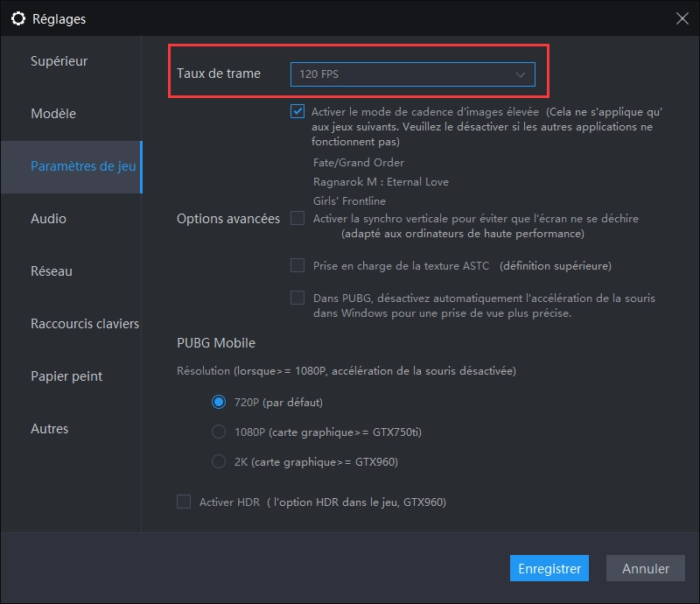Screen dimensions: 700x604
Task: Open the Modèle settings tab
Action: pyautogui.click(x=53, y=114)
